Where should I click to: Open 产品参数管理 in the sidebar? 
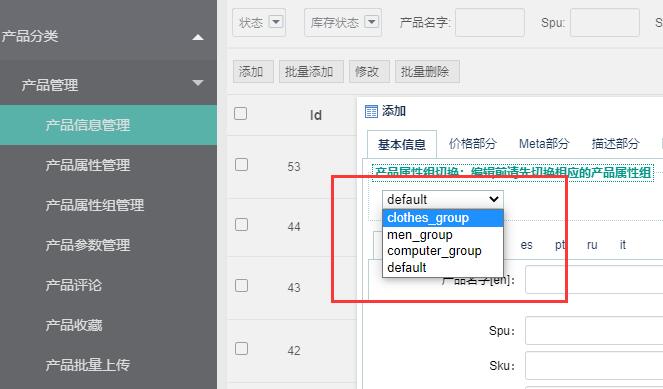pos(88,245)
